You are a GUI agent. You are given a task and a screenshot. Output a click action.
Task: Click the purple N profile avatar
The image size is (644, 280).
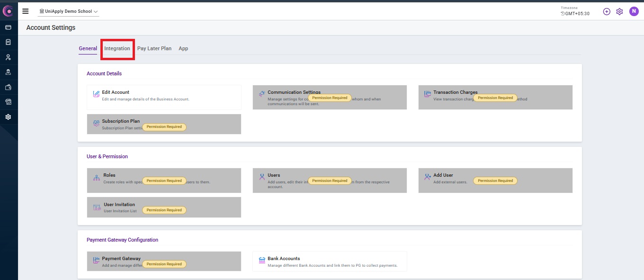pos(634,11)
